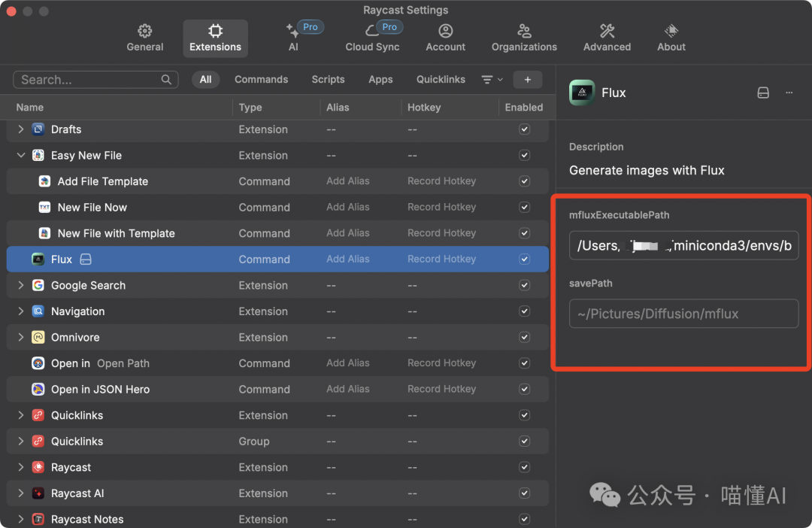The height and width of the screenshot is (528, 812).
Task: Expand the Quicklinks Extension row
Action: click(x=21, y=415)
